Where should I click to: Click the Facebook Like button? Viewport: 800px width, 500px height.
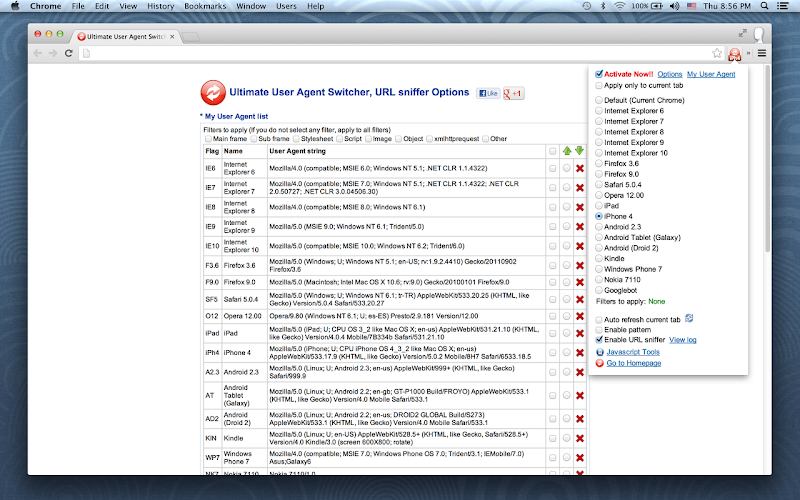click(488, 93)
